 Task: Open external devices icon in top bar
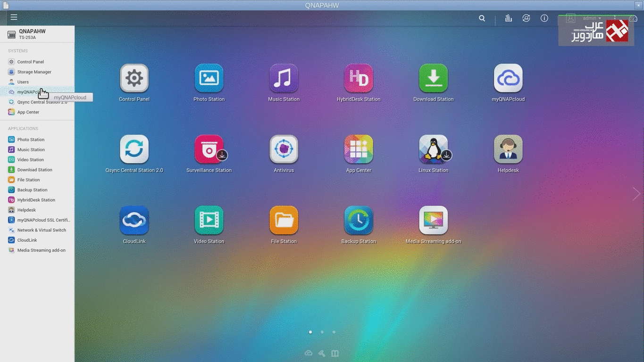tap(526, 18)
